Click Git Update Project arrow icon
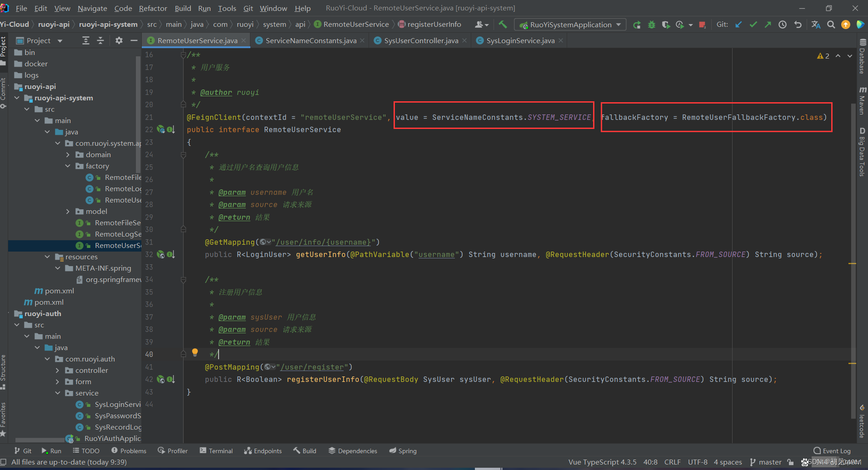Screen dimensions: 868x470 738,25
